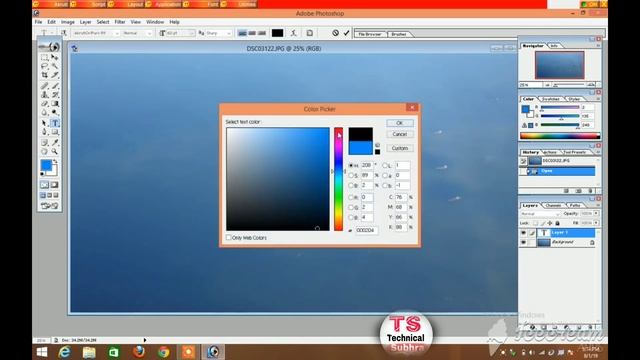Switch to the Swatches tab
The height and width of the screenshot is (360, 640).
coord(551,99)
